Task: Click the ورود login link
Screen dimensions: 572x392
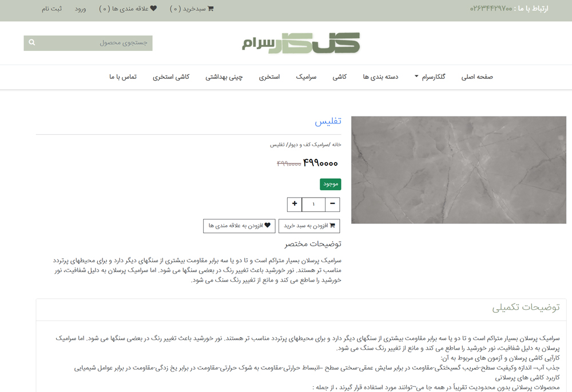Action: (x=80, y=9)
